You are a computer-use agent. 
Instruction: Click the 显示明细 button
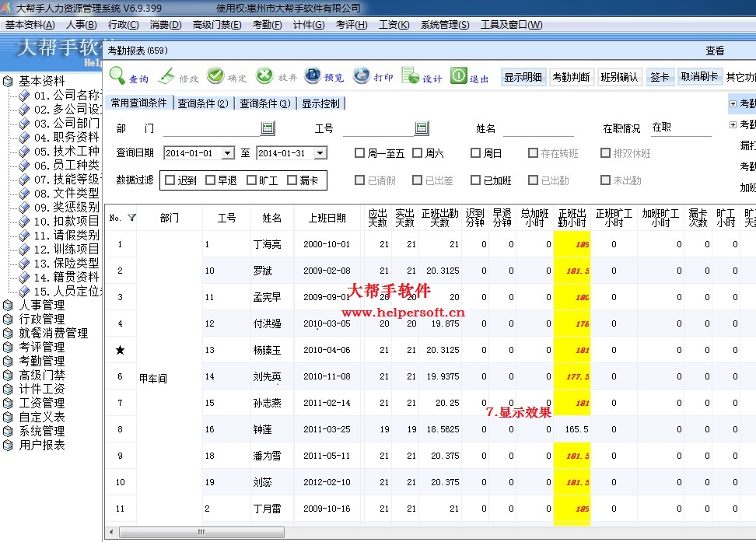[x=523, y=77]
